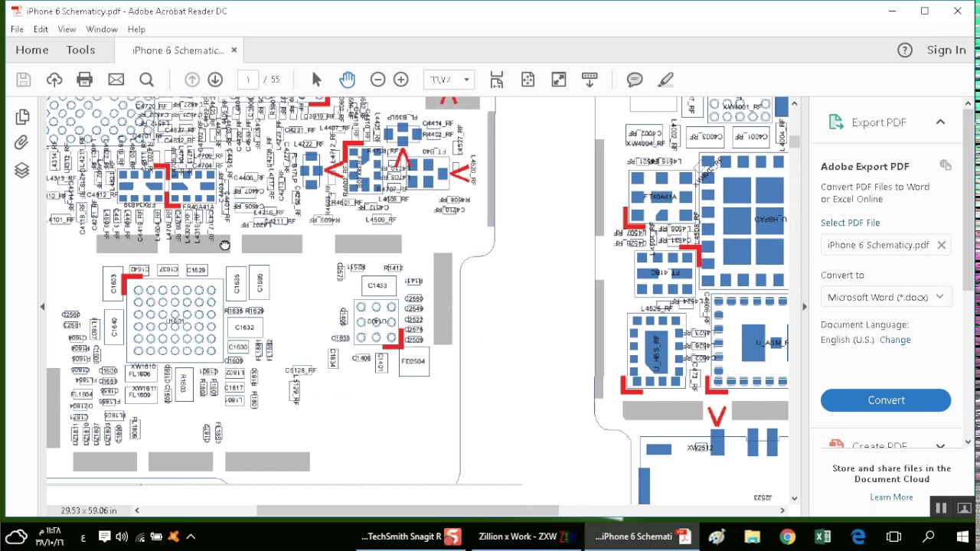Click the page size text 29.53 x 59.06 in
The height and width of the screenshot is (551, 980).
pos(89,510)
